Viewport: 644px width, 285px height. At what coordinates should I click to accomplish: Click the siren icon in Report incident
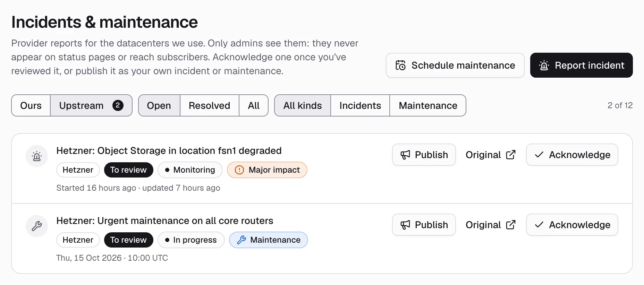click(x=544, y=65)
